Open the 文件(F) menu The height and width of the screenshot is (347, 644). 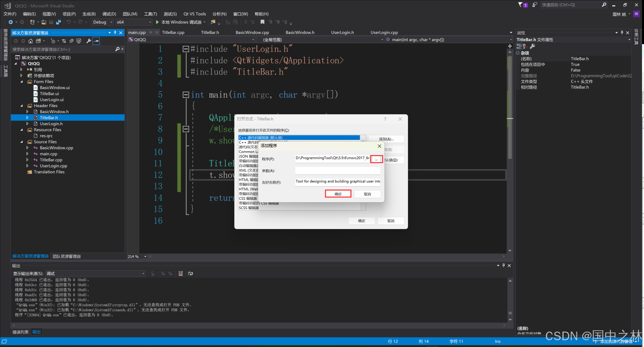tap(10, 14)
